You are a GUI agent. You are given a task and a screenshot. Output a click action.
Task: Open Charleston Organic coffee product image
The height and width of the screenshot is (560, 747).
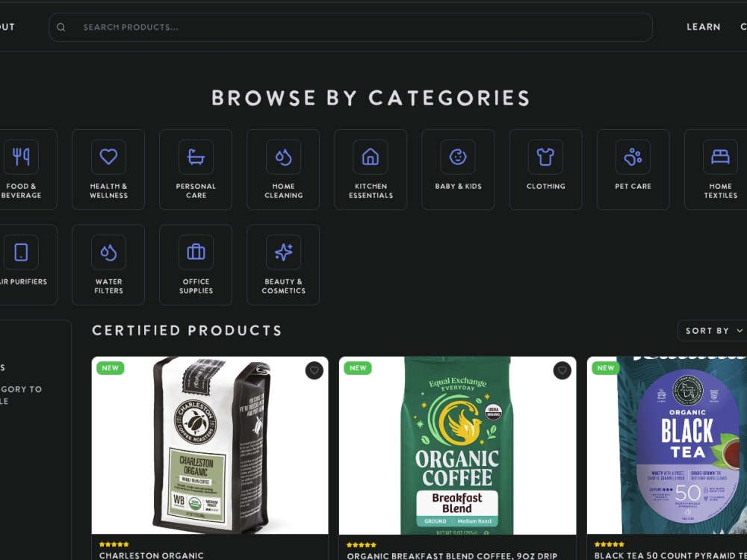(x=210, y=445)
